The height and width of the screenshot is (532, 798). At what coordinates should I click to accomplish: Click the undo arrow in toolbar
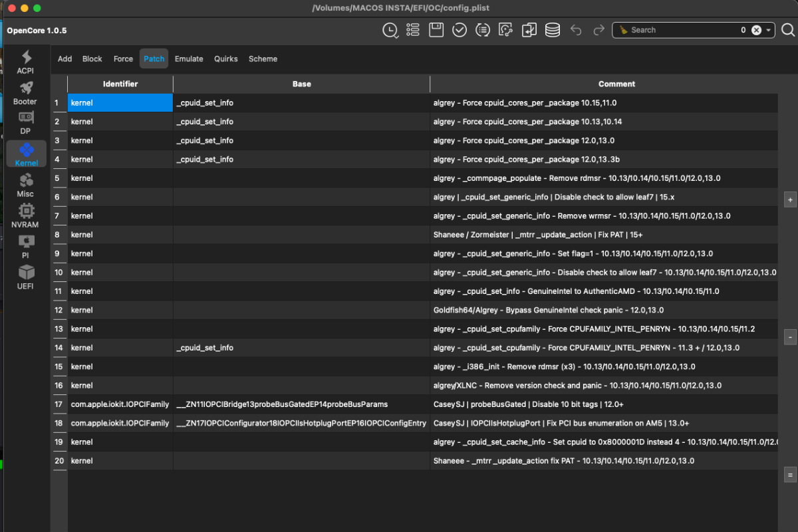[x=576, y=30]
